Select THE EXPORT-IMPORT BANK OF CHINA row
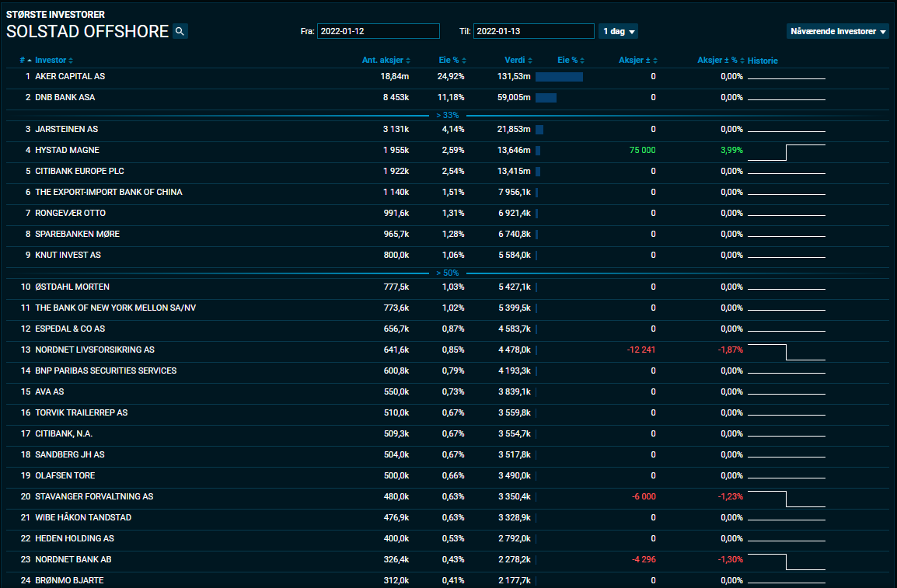This screenshot has height=588, width=897. (x=448, y=193)
